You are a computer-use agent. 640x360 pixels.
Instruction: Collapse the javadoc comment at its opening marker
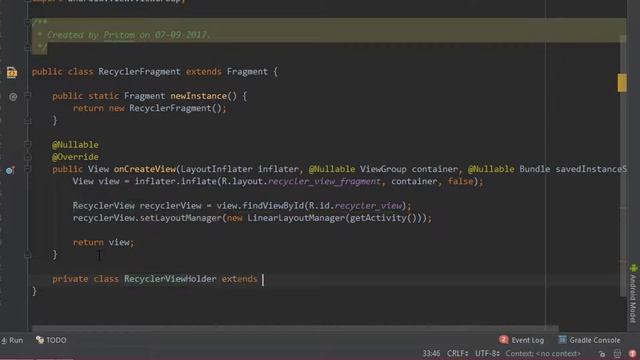[28, 22]
